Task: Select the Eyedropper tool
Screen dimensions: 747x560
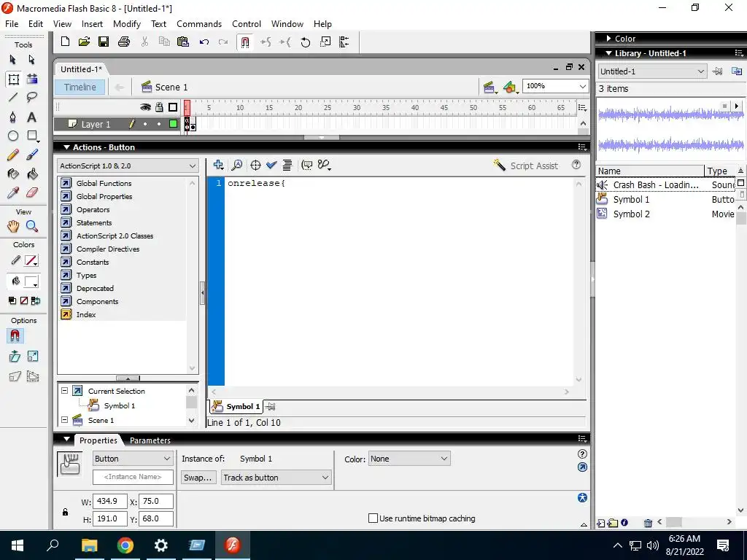Action: [13, 192]
